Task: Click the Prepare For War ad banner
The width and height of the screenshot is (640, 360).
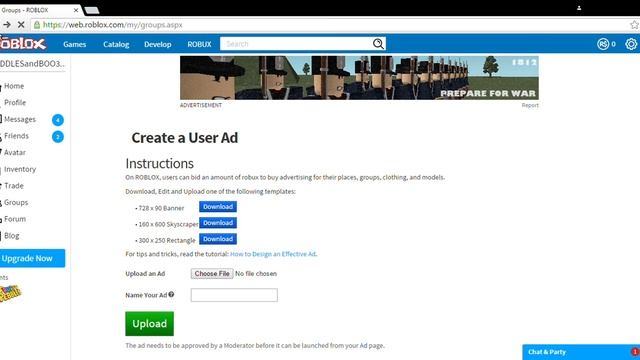Action: pos(359,78)
